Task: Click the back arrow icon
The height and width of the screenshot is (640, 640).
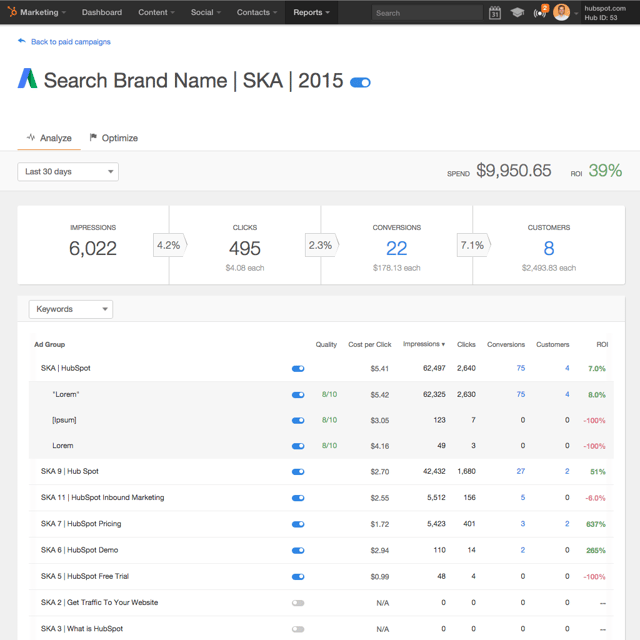Action: [22, 42]
